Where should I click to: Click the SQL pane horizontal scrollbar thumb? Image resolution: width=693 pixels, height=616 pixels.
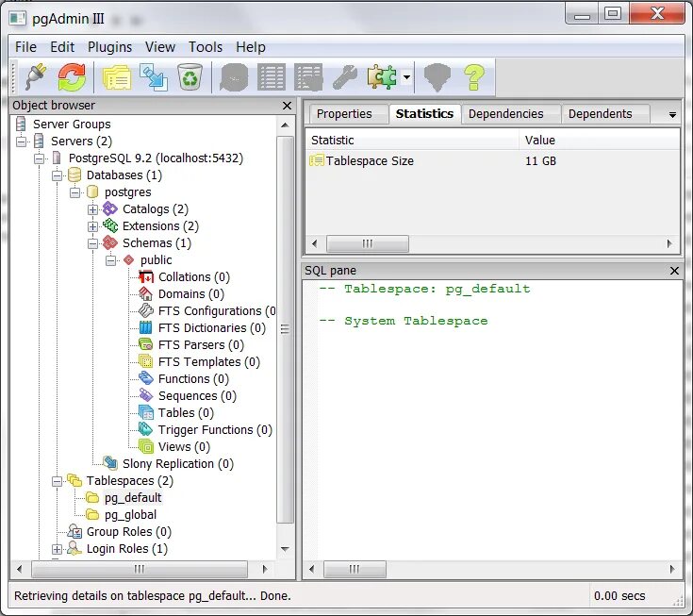point(355,569)
